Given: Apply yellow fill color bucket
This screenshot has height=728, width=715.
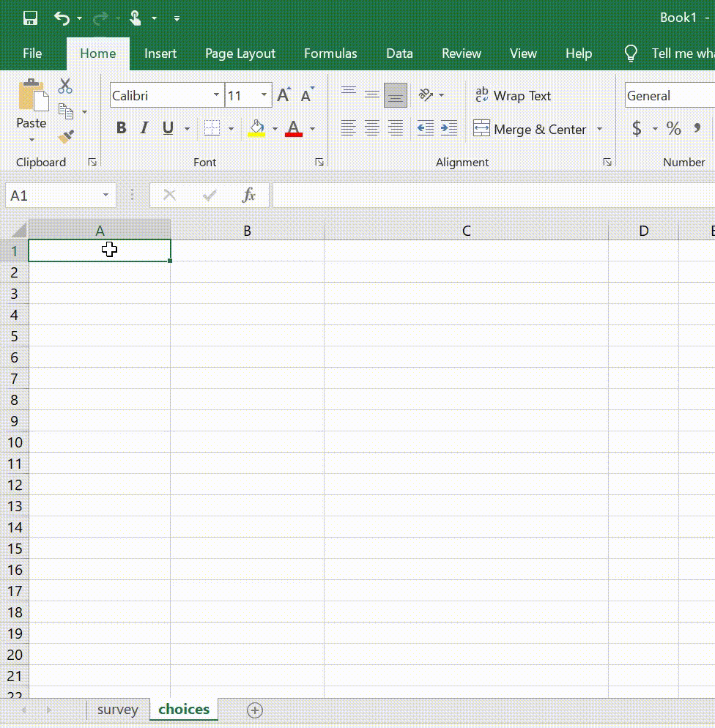Looking at the screenshot, I should (256, 128).
